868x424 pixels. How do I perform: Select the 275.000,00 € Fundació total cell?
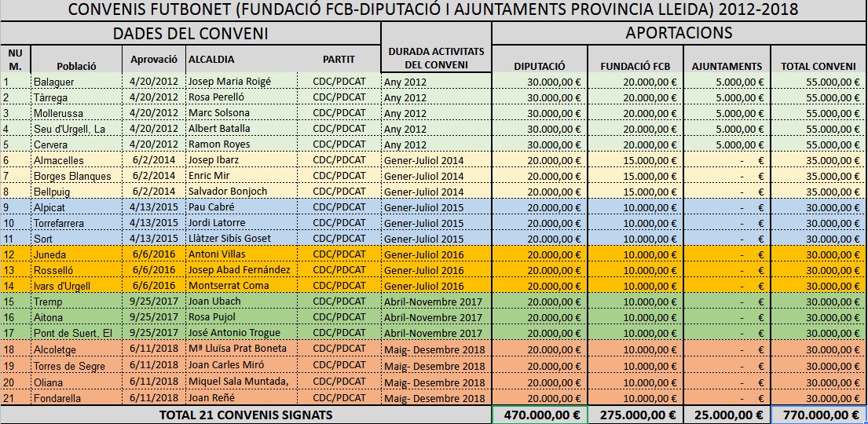tap(635, 415)
